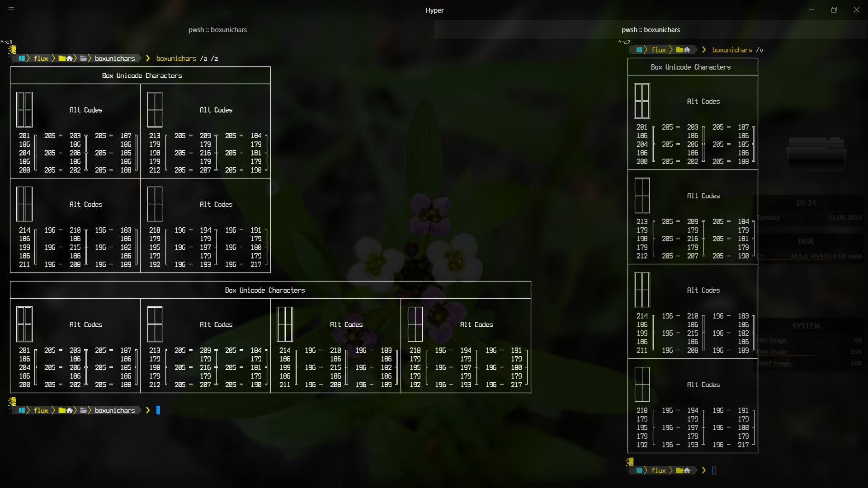Switch to the right 'pwsh :: boxunichars' tab
Viewport: 868px width, 488px height.
coord(651,30)
